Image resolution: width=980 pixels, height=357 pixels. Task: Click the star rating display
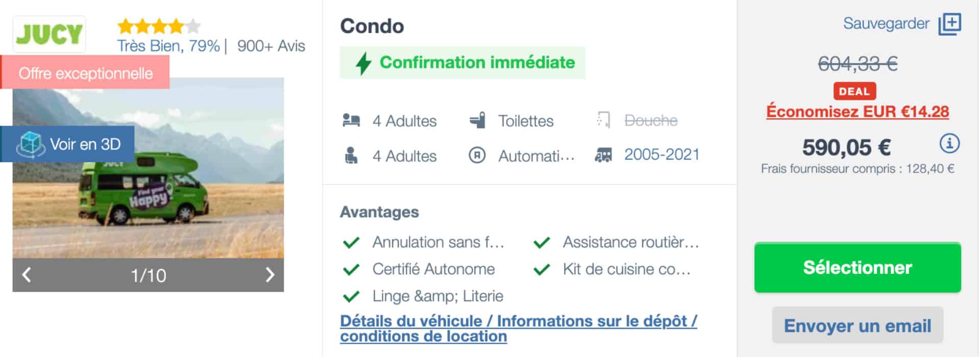(x=159, y=25)
